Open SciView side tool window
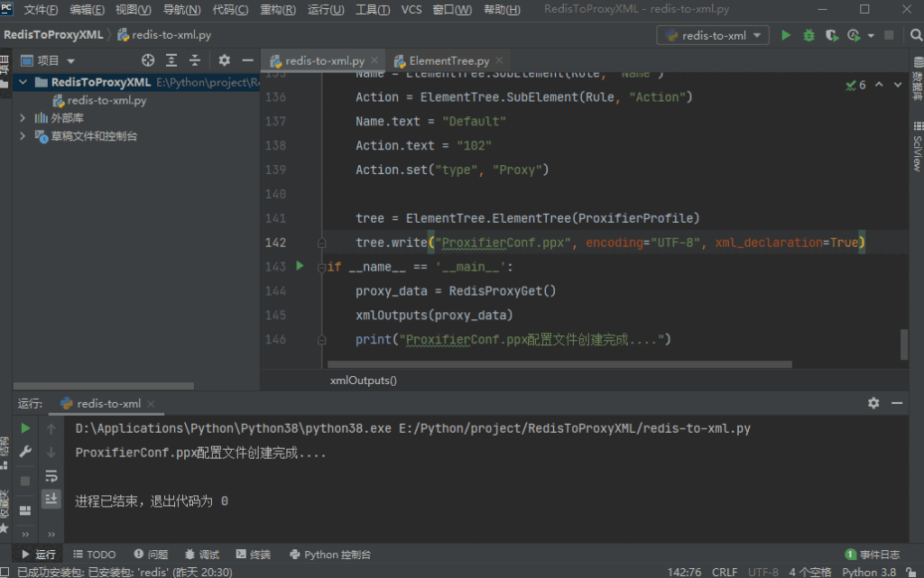 [918, 147]
